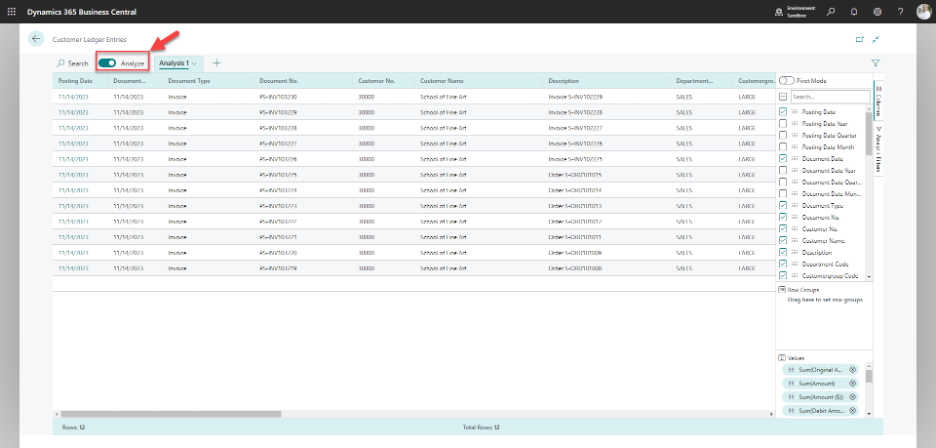Sort by Document No. column header

click(279, 81)
